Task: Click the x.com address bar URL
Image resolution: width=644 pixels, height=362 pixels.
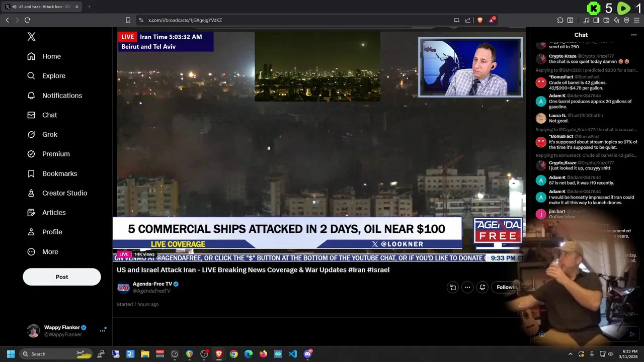Action: (185, 20)
